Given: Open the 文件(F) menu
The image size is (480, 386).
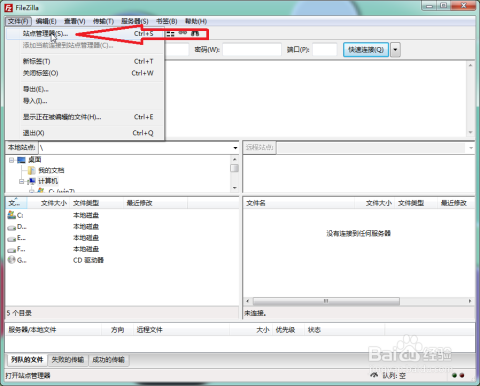Looking at the screenshot, I should click(x=19, y=21).
